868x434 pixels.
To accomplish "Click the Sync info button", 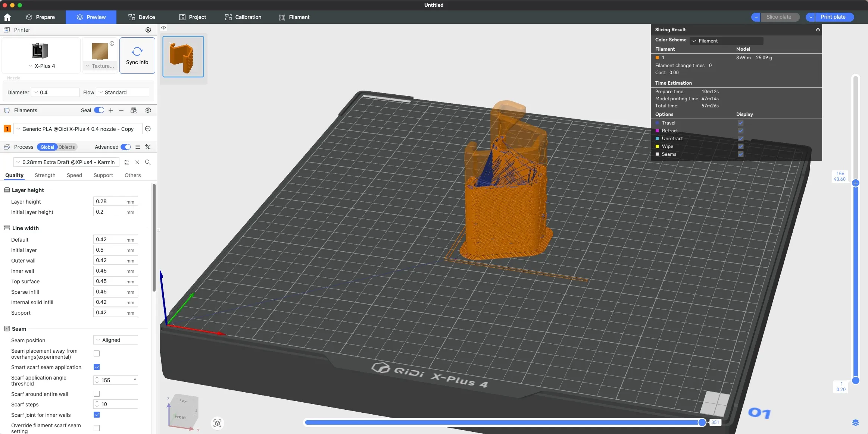I will pos(137,56).
